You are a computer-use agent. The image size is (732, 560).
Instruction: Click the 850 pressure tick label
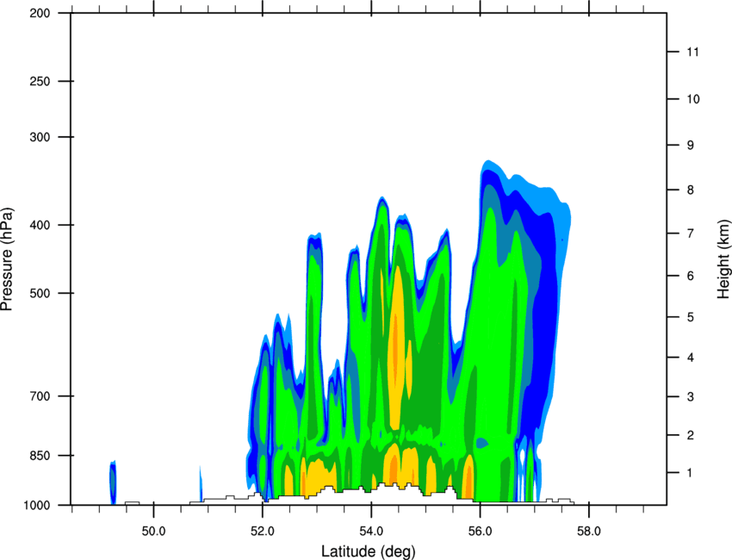[40, 456]
